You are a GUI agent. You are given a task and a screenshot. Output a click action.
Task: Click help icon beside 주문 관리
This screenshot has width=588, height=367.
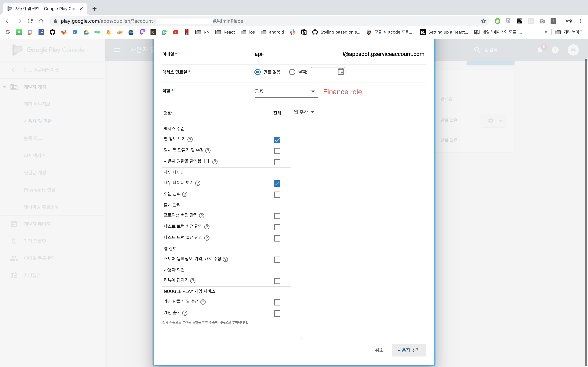pos(185,194)
